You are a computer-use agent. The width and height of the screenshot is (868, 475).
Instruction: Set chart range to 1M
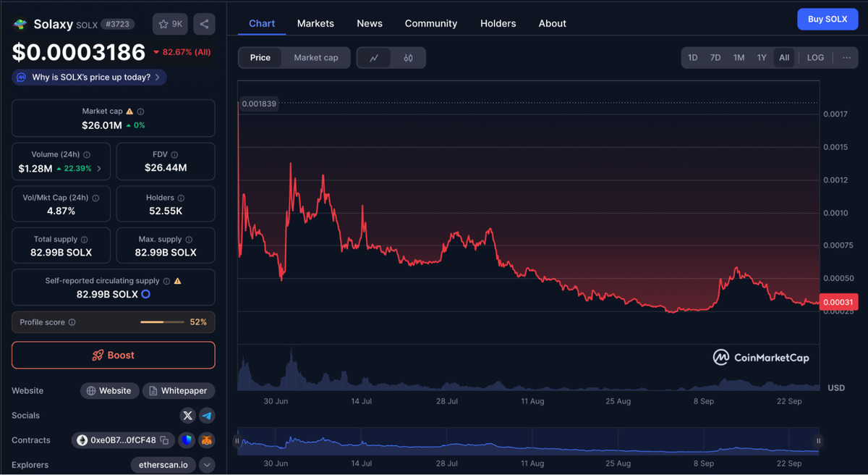pos(739,58)
